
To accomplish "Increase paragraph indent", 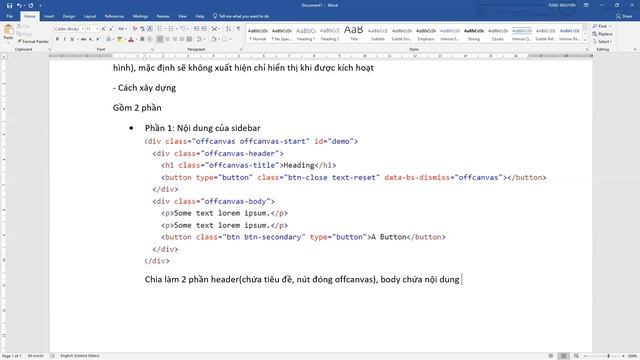I will tap(204, 29).
